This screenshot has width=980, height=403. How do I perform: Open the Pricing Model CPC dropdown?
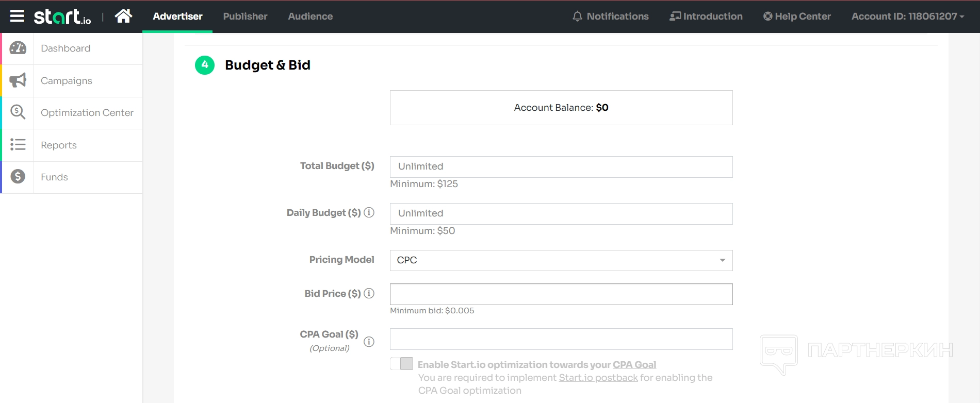[x=561, y=260]
